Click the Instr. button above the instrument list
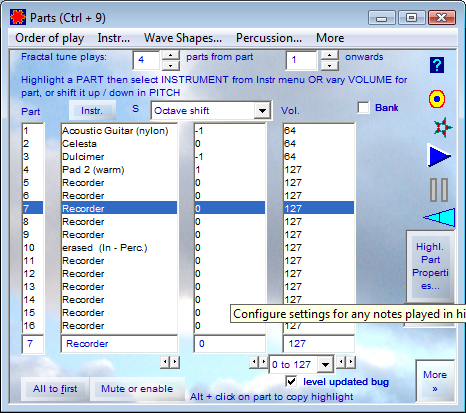Viewport: 466px width, 413px height. point(92,110)
